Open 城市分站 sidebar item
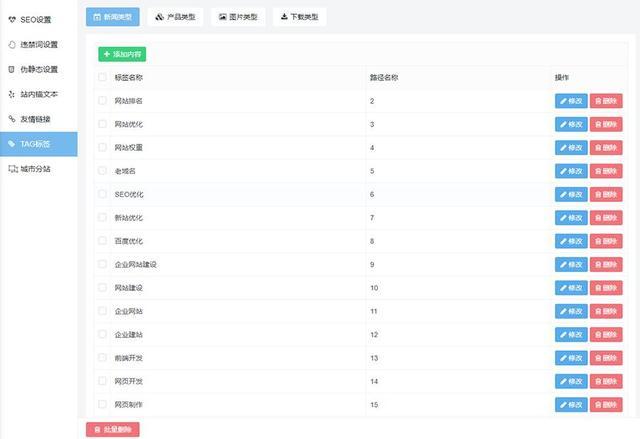Image resolution: width=640 pixels, height=439 pixels. pyautogui.click(x=35, y=169)
